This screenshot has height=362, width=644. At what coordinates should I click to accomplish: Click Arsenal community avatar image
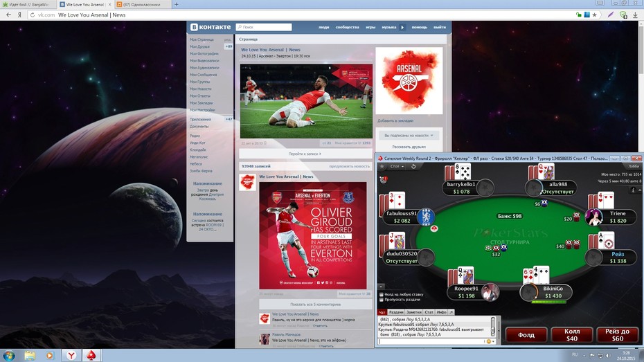(409, 80)
